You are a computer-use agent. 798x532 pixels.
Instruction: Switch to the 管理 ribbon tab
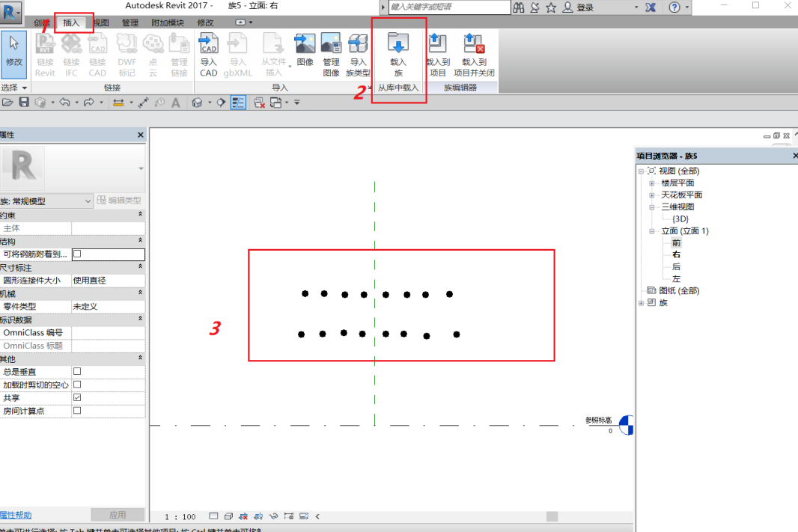click(130, 22)
